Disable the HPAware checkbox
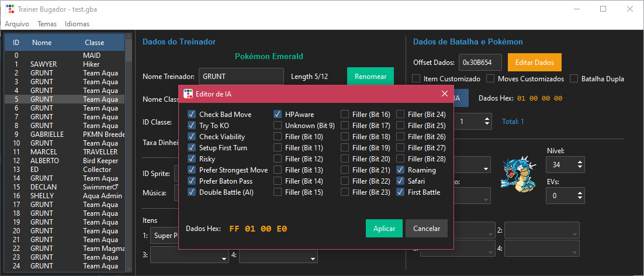644x276 pixels. coord(278,114)
